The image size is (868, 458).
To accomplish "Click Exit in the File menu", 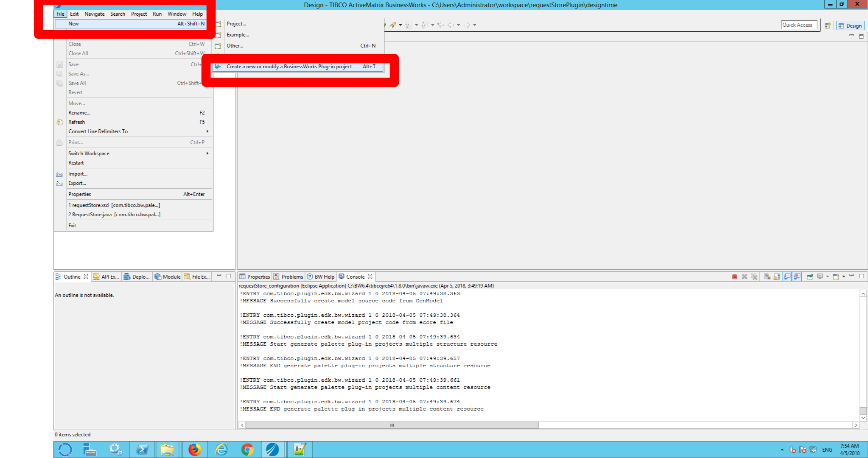I will (133, 226).
